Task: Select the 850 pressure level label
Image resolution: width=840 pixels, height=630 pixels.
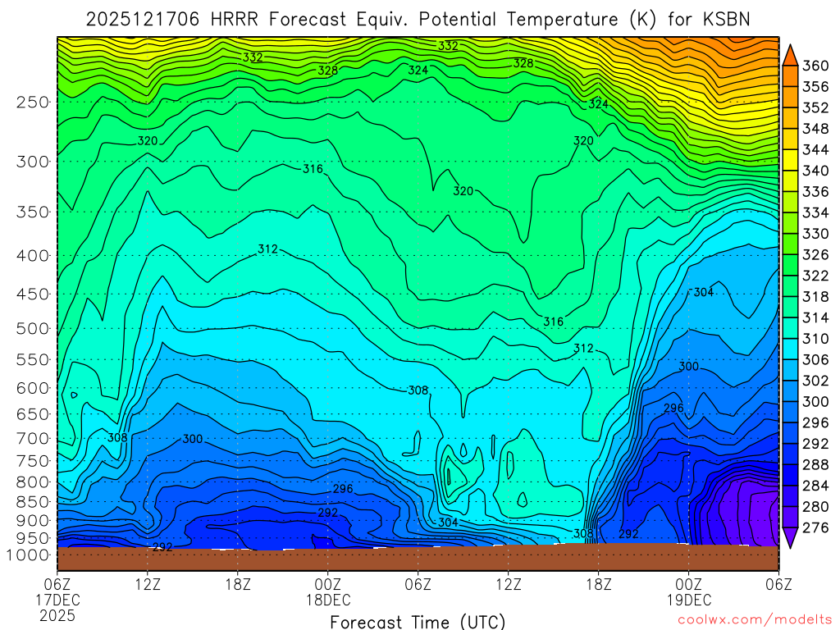Action: pos(33,502)
